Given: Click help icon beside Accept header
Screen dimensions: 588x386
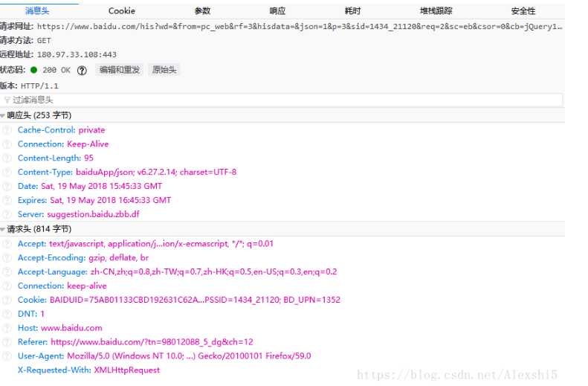Looking at the screenshot, I should click(x=7, y=244).
